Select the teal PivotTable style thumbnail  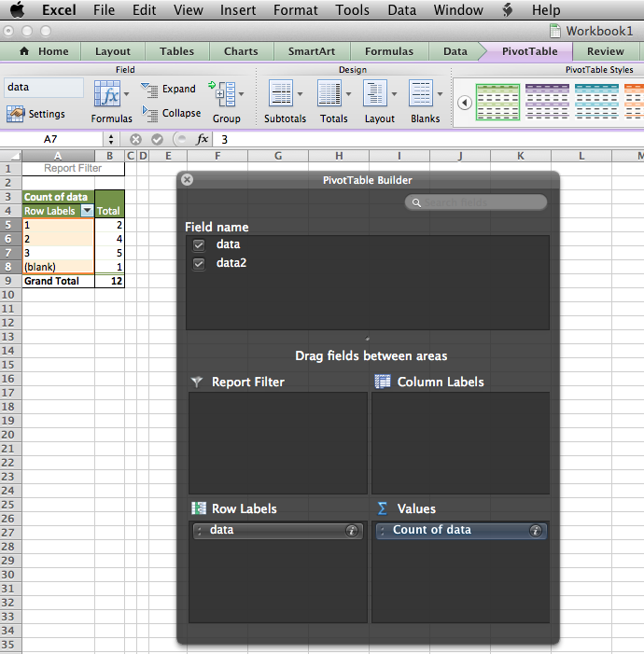(x=596, y=102)
